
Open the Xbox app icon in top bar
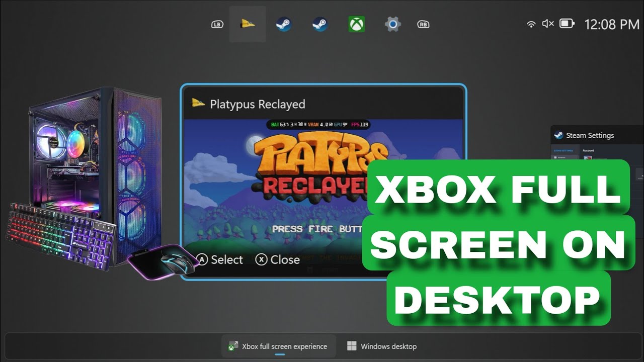click(x=356, y=24)
